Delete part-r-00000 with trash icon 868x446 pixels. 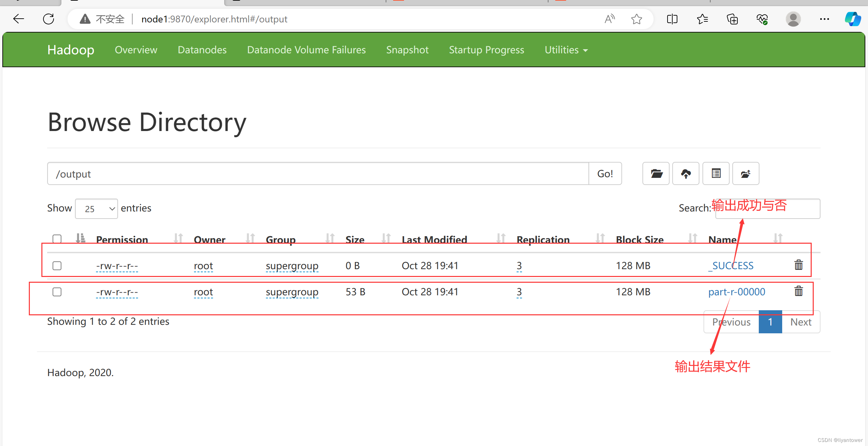(x=799, y=291)
